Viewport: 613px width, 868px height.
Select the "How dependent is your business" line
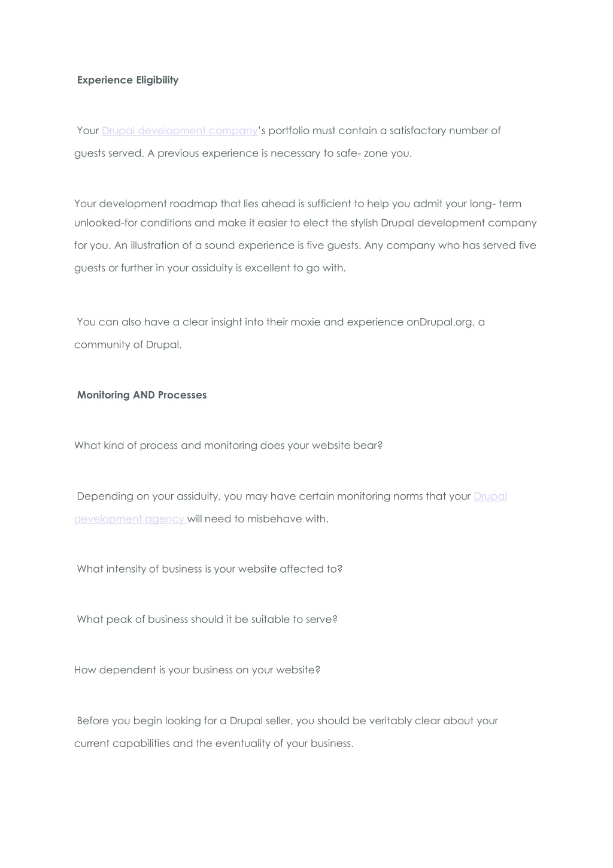[x=197, y=670]
